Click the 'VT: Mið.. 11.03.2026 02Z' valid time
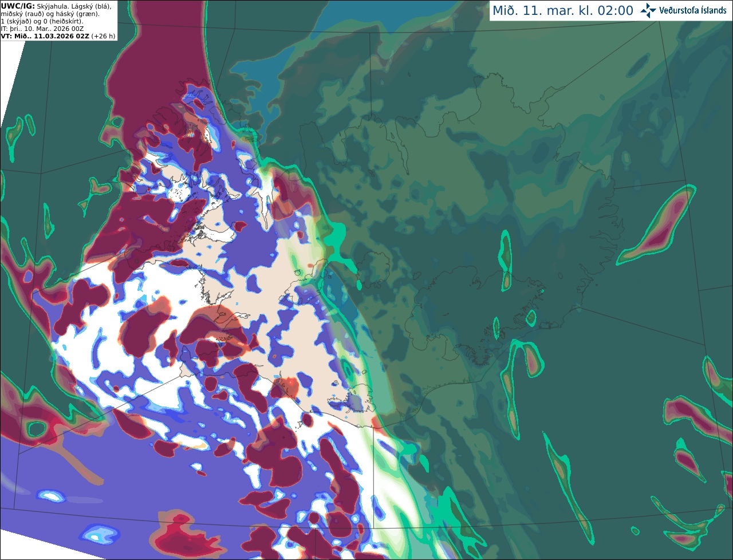The width and height of the screenshot is (733, 560). tap(45, 36)
